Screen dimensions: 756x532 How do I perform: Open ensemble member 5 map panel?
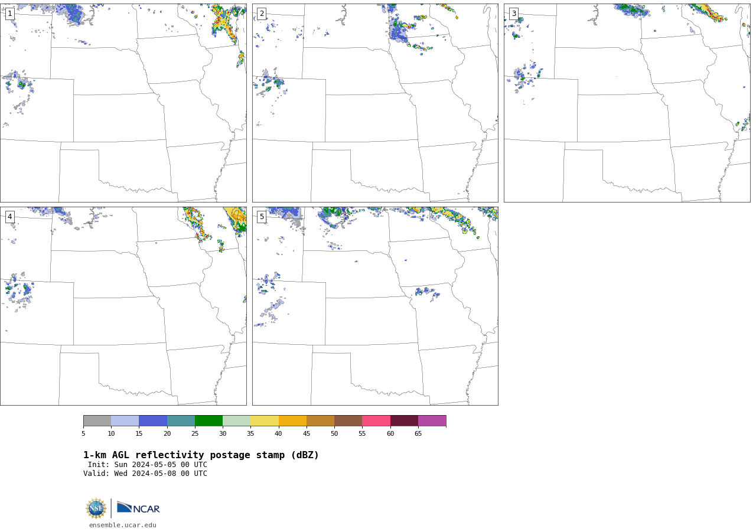(x=375, y=306)
